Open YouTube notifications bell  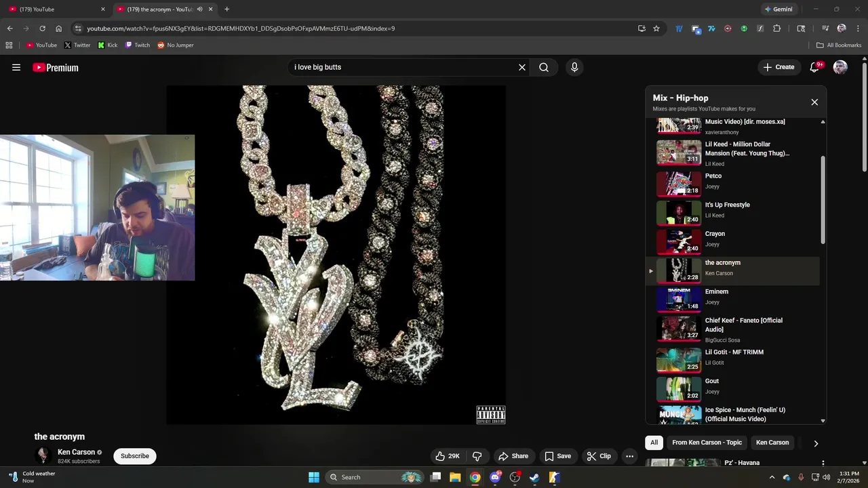click(815, 67)
